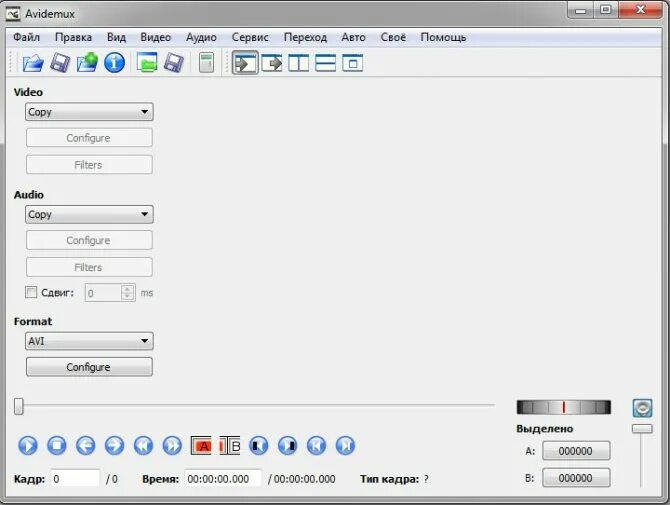Select the input preview mode icon
Viewport: 670px width, 505px height.
click(x=245, y=63)
